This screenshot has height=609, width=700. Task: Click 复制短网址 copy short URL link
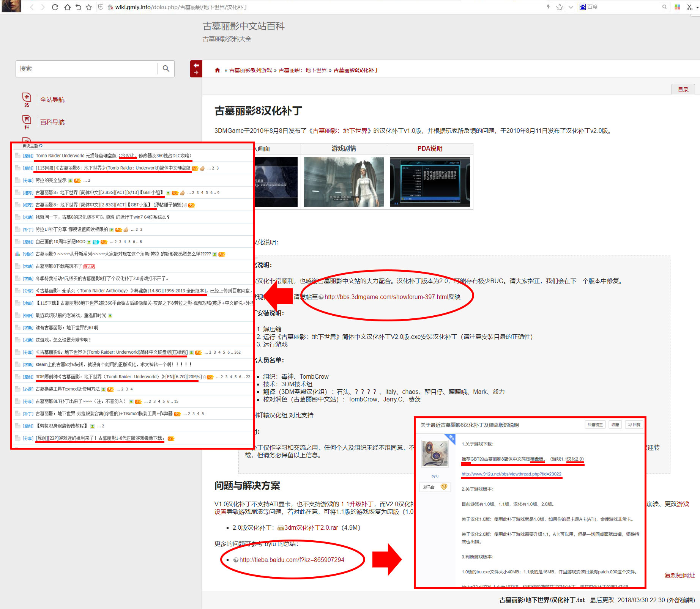click(680, 576)
